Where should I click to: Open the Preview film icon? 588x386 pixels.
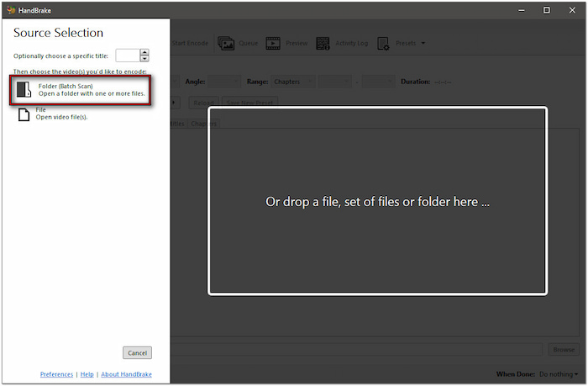(x=273, y=44)
